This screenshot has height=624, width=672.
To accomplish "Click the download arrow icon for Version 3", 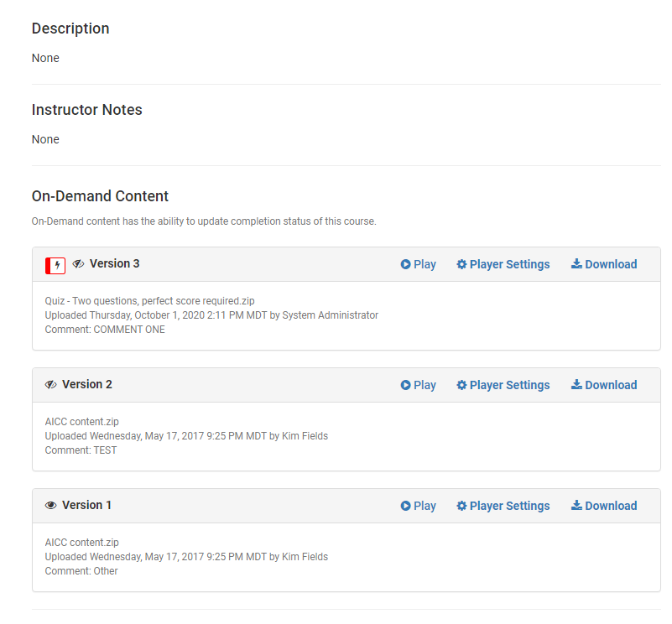I will [576, 263].
